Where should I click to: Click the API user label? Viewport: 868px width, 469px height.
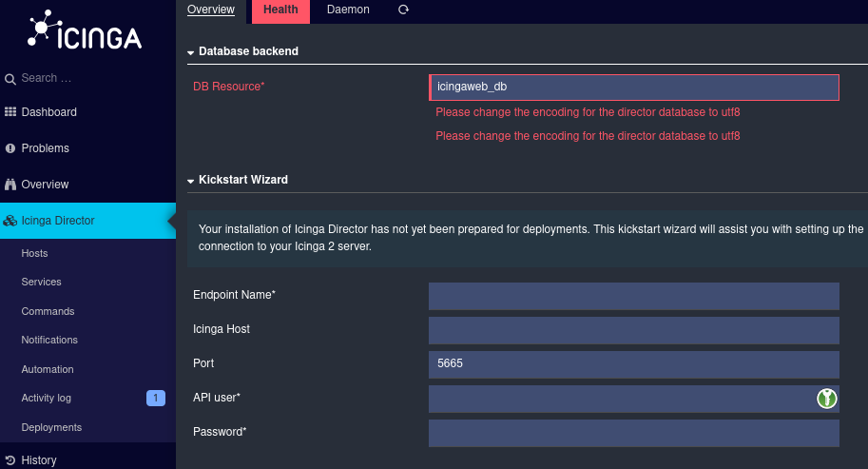point(217,398)
